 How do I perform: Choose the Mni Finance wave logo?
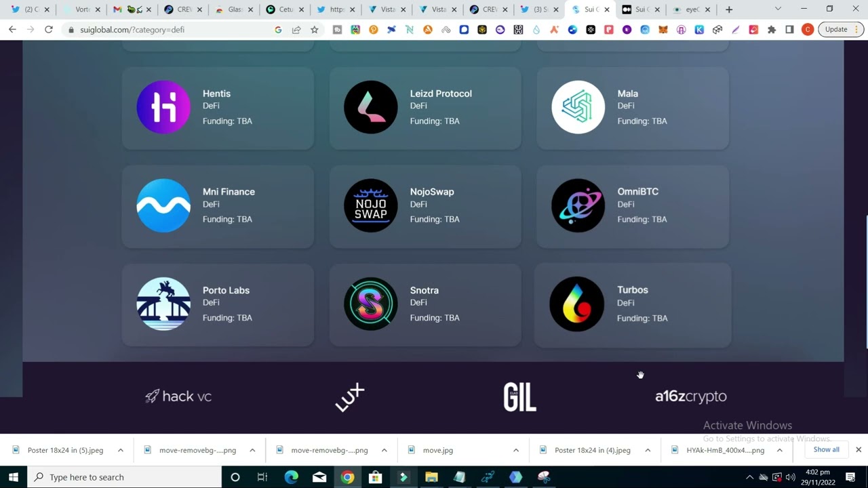coord(163,205)
